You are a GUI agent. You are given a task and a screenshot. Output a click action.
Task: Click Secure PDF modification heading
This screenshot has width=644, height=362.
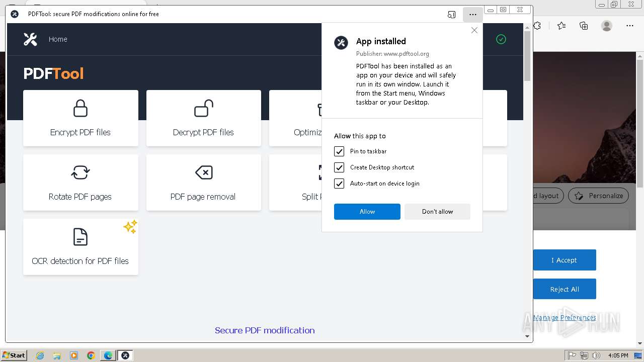pos(265,330)
